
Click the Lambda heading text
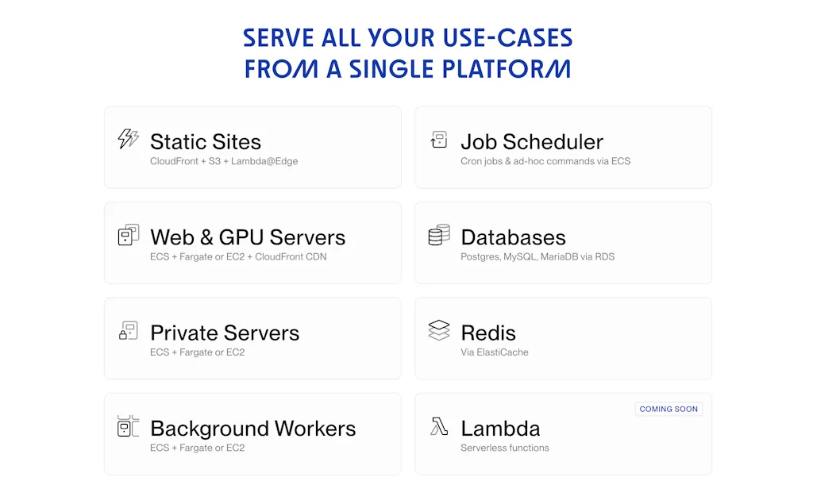[x=500, y=429]
